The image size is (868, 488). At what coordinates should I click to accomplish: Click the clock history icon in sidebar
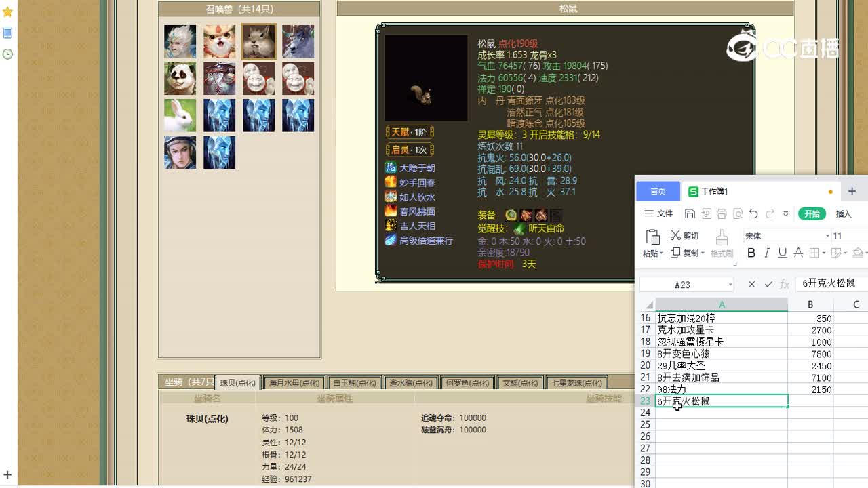pos(7,54)
